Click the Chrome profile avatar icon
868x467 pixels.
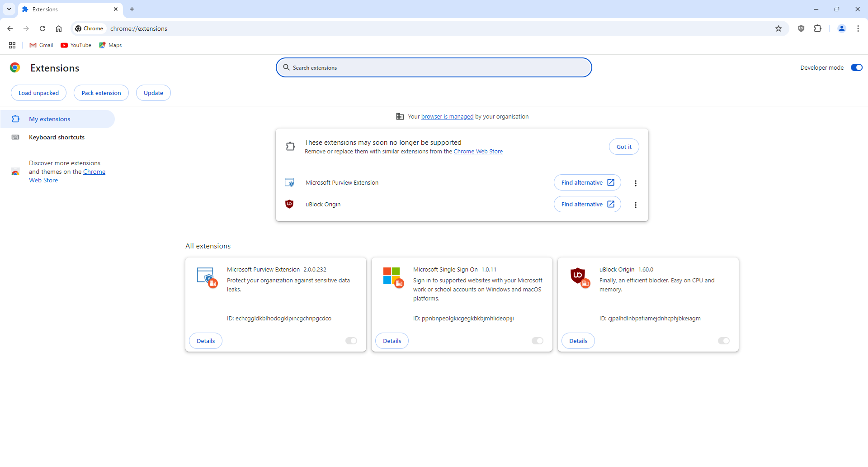[x=841, y=28]
